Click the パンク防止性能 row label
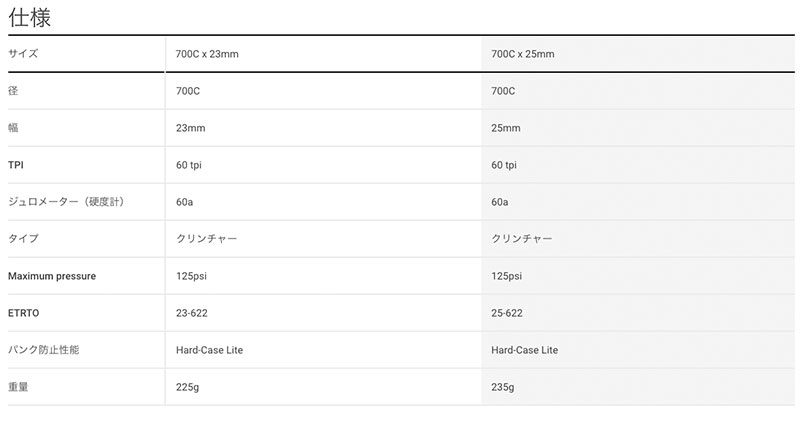Screen dimensions: 800x432 point(43,350)
